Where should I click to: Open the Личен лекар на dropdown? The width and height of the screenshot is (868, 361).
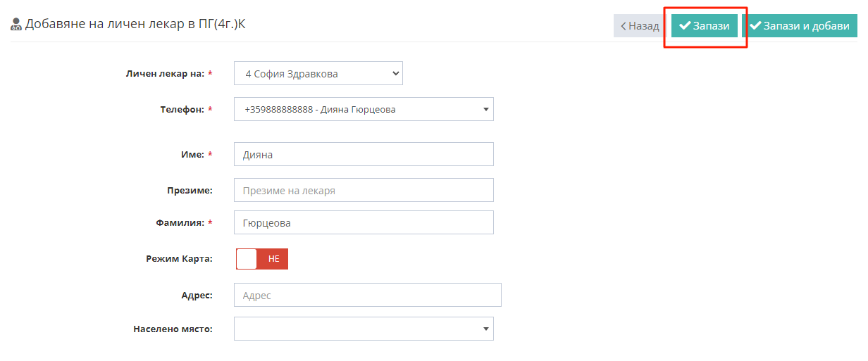tap(318, 73)
